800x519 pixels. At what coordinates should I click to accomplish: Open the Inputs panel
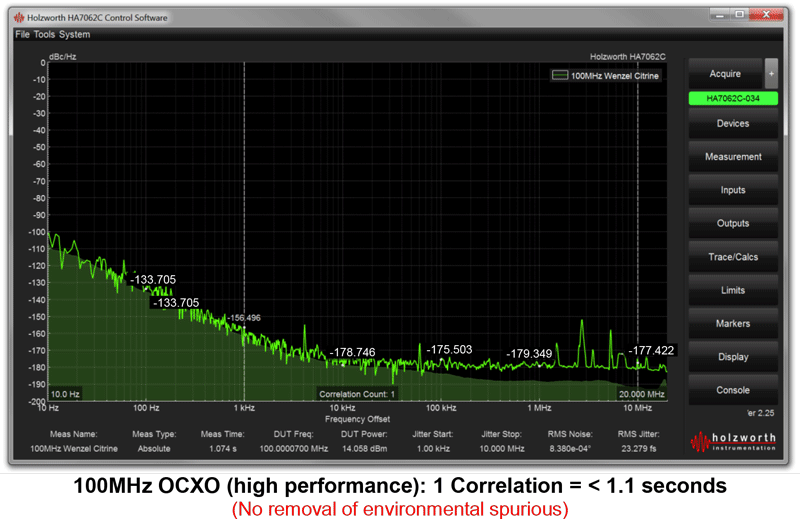733,190
